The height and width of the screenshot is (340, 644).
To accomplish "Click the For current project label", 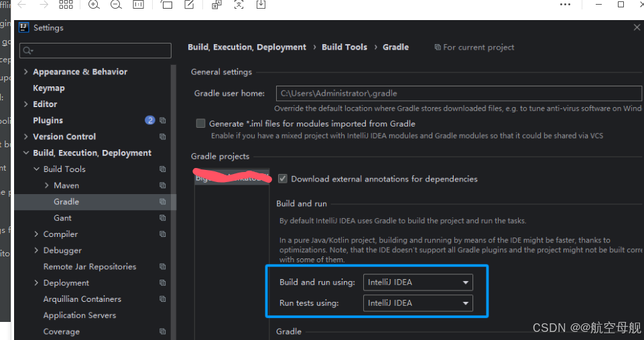I will pyautogui.click(x=474, y=47).
